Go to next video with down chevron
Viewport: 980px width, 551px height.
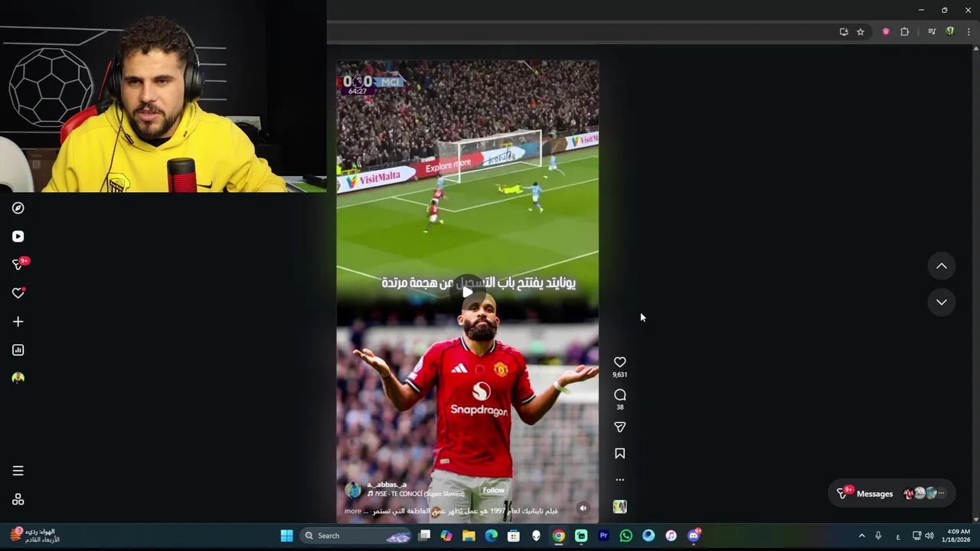tap(942, 302)
